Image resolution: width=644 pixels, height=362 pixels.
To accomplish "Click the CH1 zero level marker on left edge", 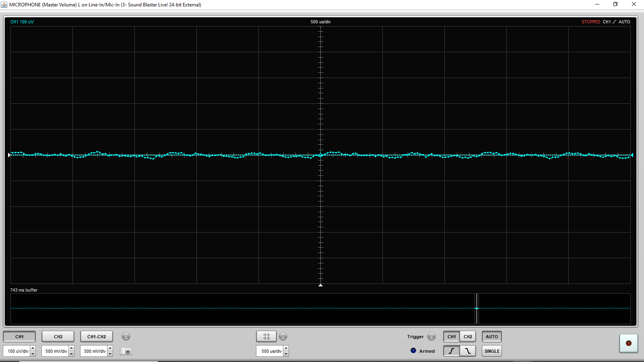I will [9, 155].
